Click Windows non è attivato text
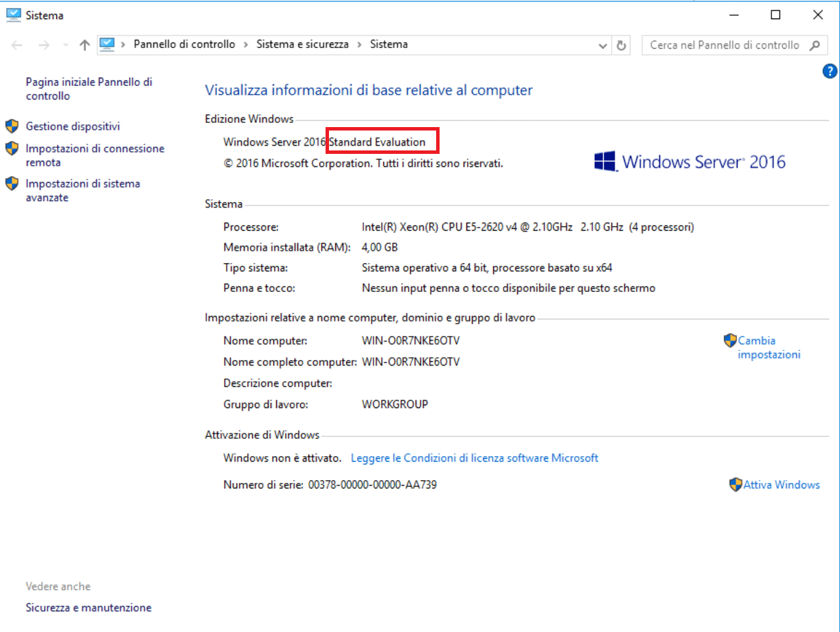840x632 pixels. pyautogui.click(x=282, y=458)
